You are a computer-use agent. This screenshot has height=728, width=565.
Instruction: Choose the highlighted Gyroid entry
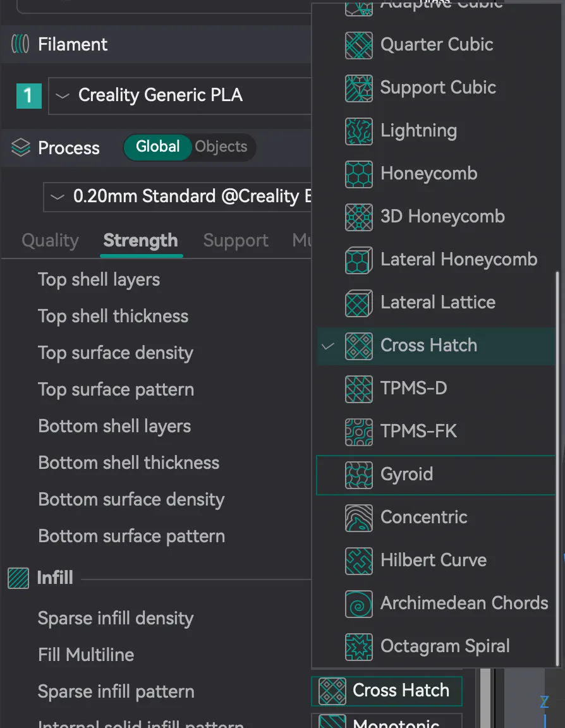(436, 475)
